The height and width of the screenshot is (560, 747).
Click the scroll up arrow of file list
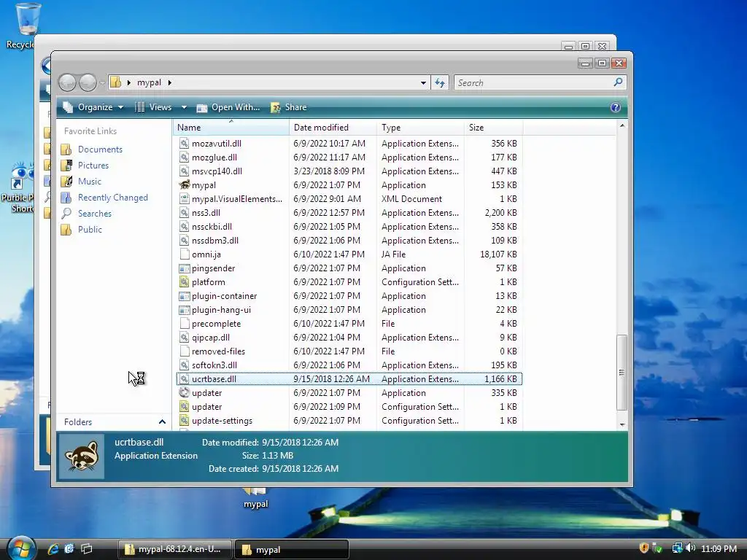[x=622, y=125]
